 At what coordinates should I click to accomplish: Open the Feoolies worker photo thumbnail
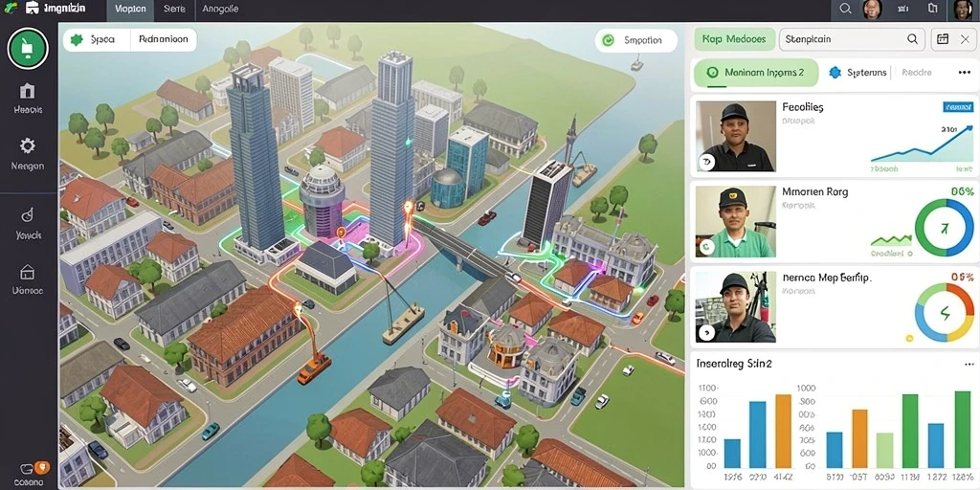[x=736, y=136]
